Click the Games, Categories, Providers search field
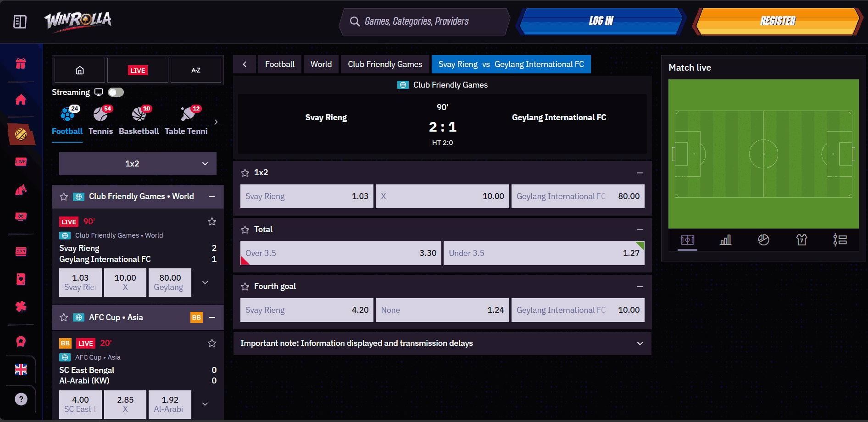 (424, 22)
